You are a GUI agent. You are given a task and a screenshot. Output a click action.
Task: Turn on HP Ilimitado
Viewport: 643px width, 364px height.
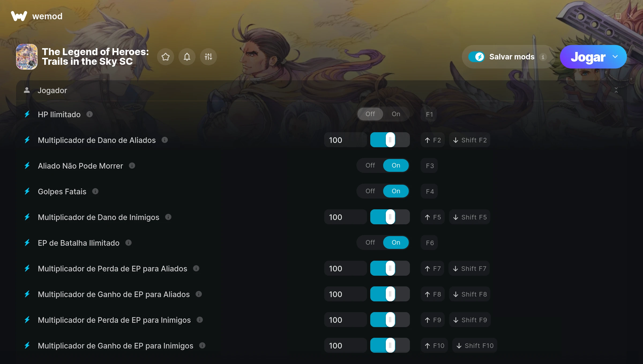(396, 114)
